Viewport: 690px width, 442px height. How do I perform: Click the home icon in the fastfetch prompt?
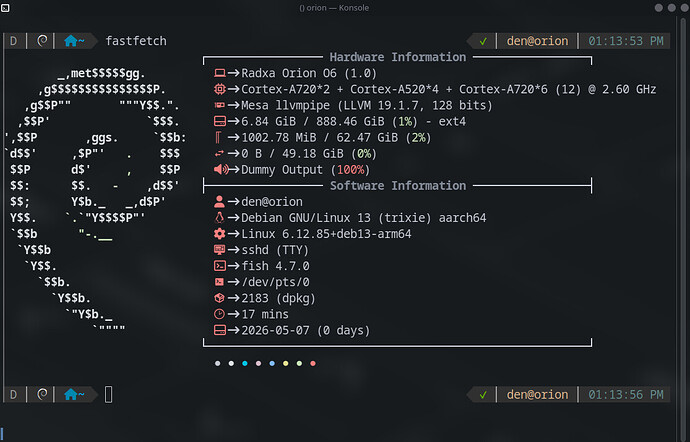tap(70, 41)
